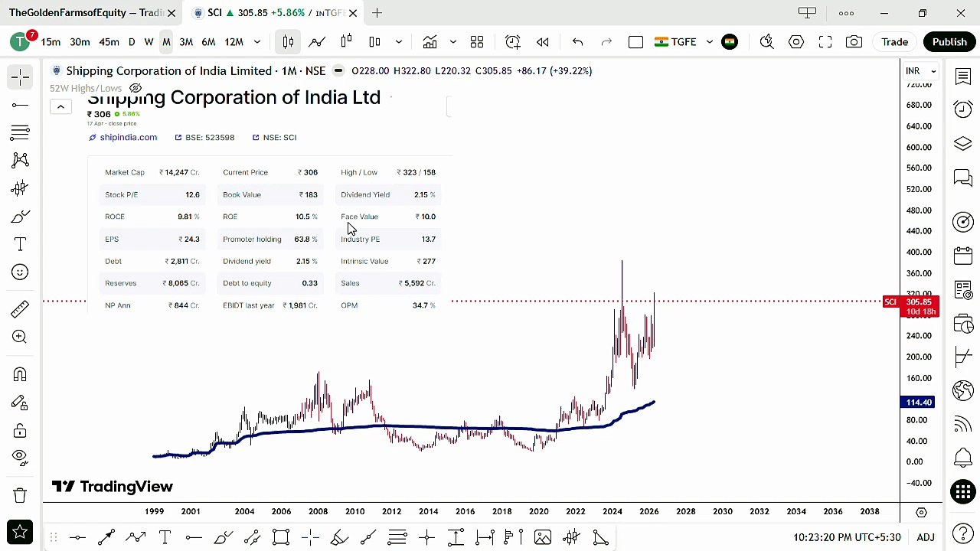Open the user profile menu avatar

pos(20,42)
